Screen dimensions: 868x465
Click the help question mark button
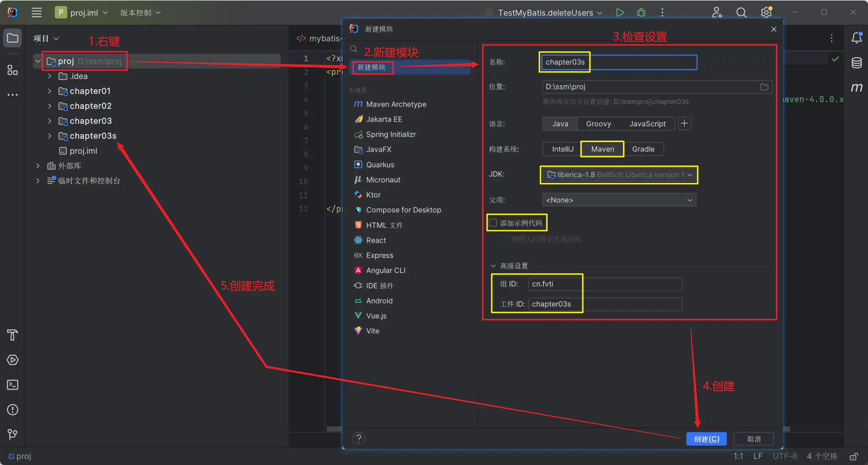pos(359,439)
